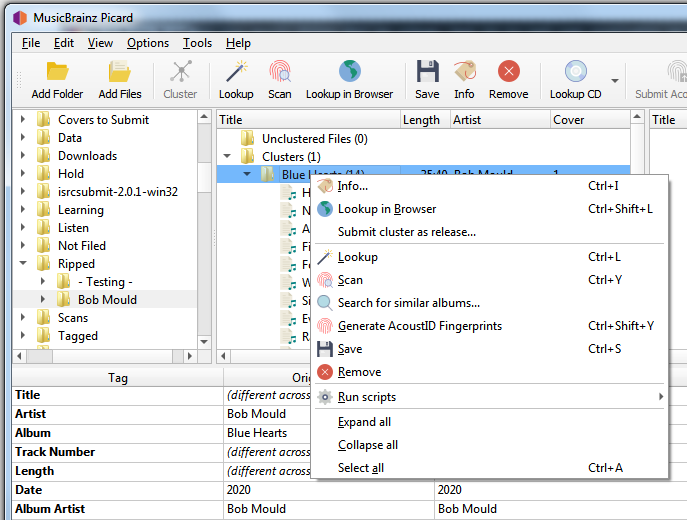Click the Add Files toolbar icon

tap(120, 71)
